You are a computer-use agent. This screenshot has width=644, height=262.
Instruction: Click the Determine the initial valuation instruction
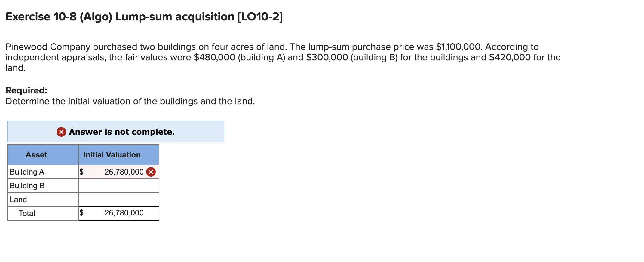click(x=130, y=101)
